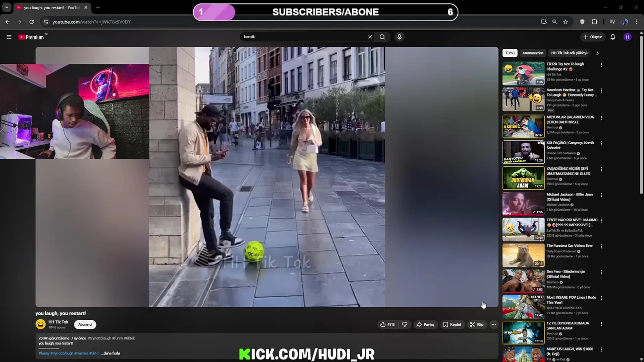This screenshot has height=362, width=644.
Task: Open the HH Tik Tok channel avatar
Action: tap(40, 325)
